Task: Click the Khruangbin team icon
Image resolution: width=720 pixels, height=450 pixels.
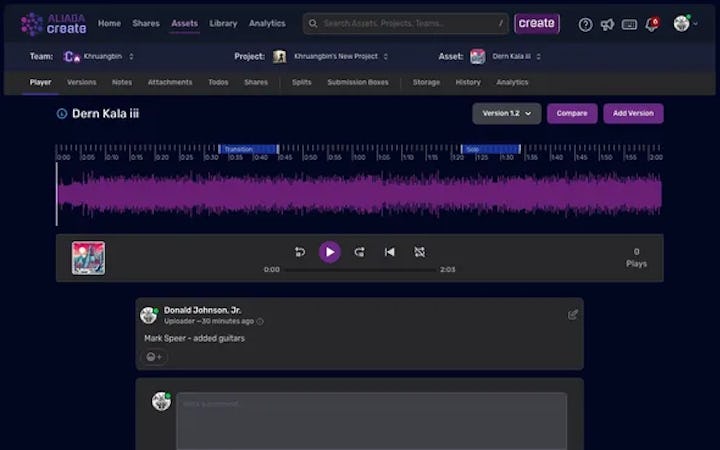Action: coord(72,56)
